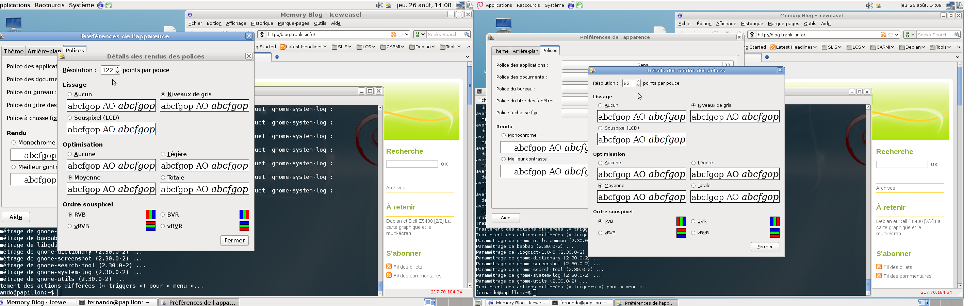The image size is (980, 306).
Task: Expand the Tools bookmark folder in the right browser
Action: click(940, 47)
